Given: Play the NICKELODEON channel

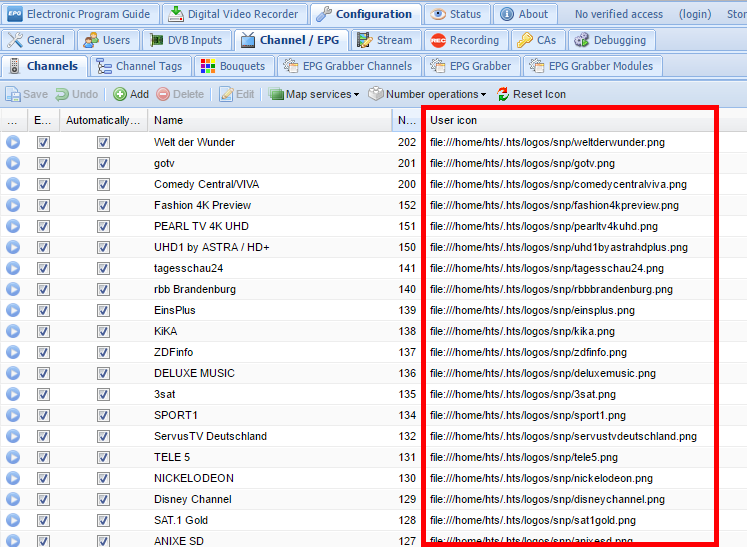Looking at the screenshot, I should coord(13,478).
